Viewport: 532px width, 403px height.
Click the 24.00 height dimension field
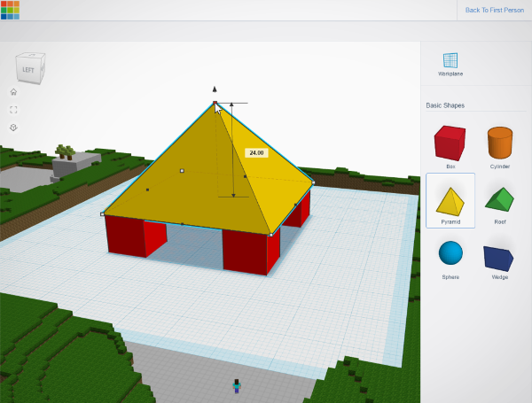tap(256, 152)
